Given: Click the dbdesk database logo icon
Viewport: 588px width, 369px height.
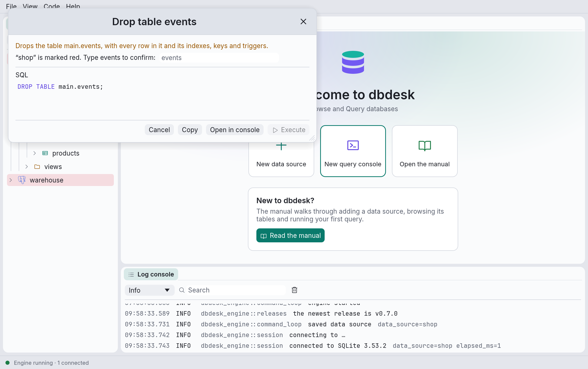Looking at the screenshot, I should click(x=353, y=62).
